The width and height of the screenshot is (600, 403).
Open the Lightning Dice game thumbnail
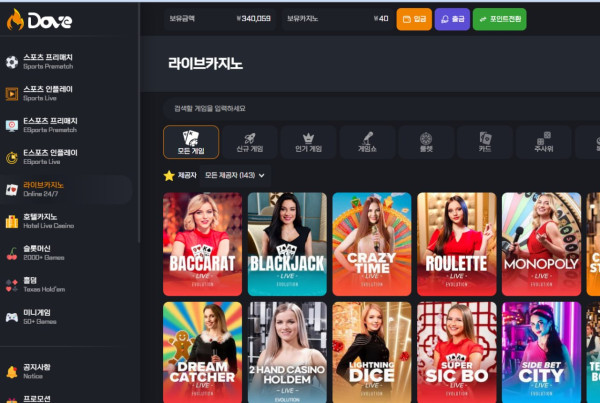click(372, 352)
